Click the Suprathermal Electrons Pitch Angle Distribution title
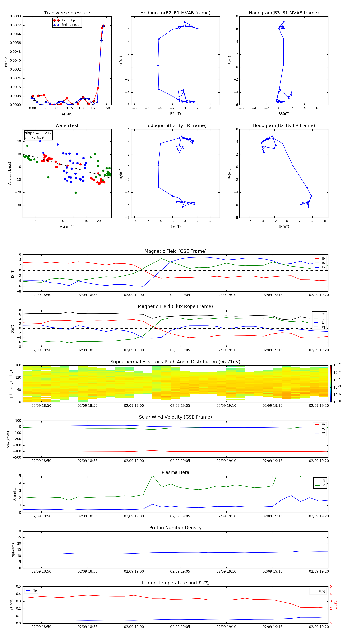 tap(175, 362)
